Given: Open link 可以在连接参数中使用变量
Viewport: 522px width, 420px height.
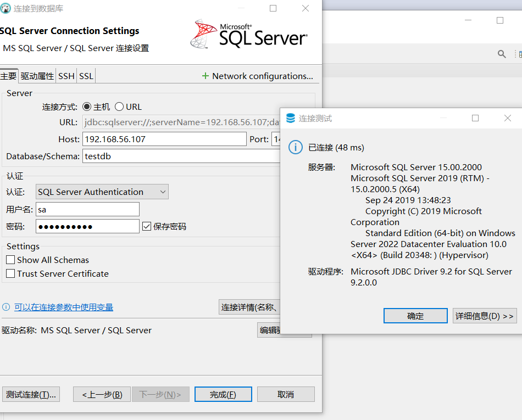Looking at the screenshot, I should pyautogui.click(x=64, y=307).
